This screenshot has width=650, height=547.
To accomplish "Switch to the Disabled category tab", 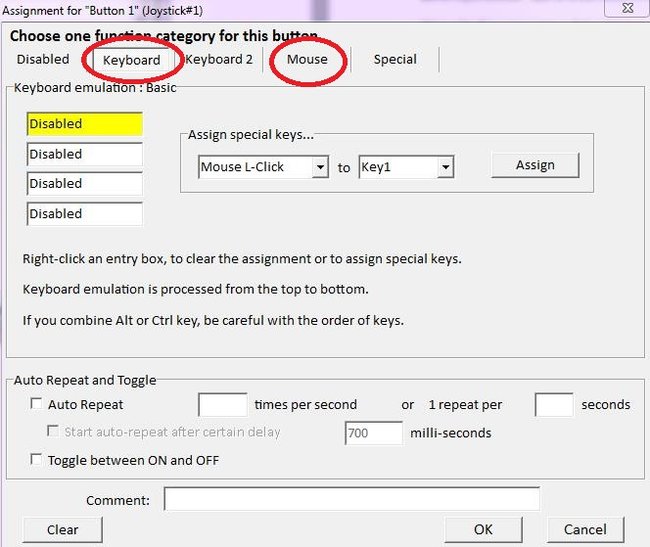I will 43,59.
